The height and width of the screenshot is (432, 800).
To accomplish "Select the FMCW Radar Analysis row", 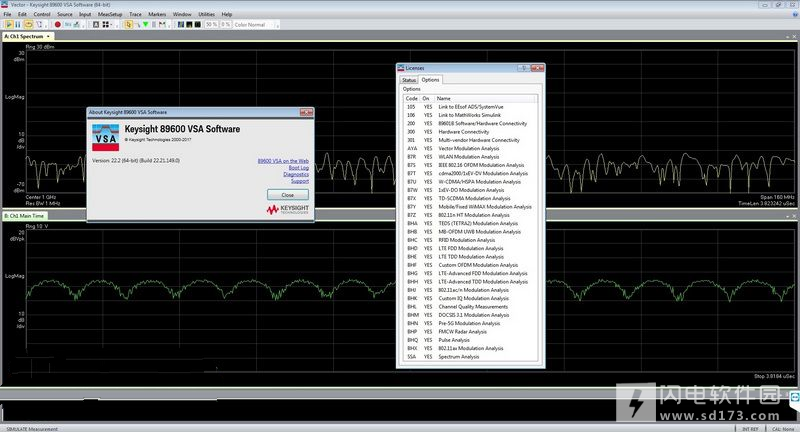I will (x=469, y=332).
